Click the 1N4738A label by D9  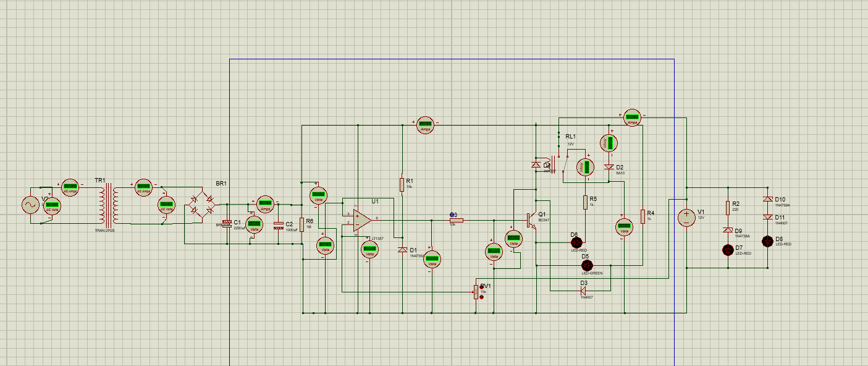click(743, 236)
